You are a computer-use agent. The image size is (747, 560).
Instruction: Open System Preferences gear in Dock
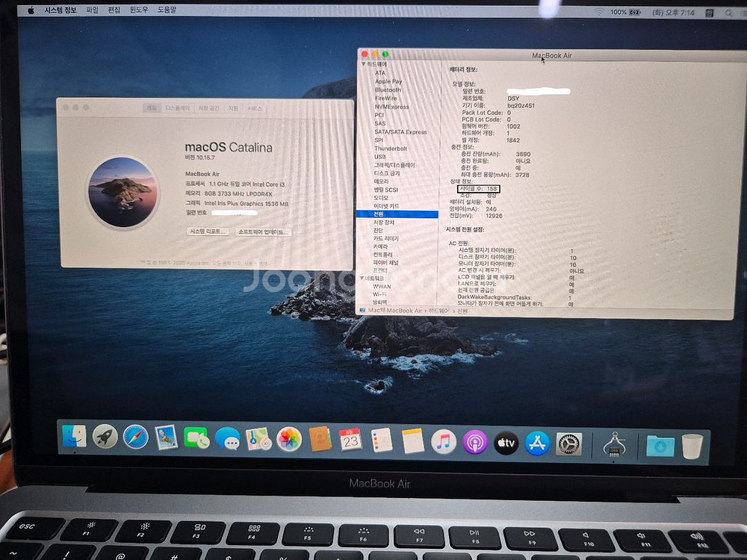(x=569, y=444)
